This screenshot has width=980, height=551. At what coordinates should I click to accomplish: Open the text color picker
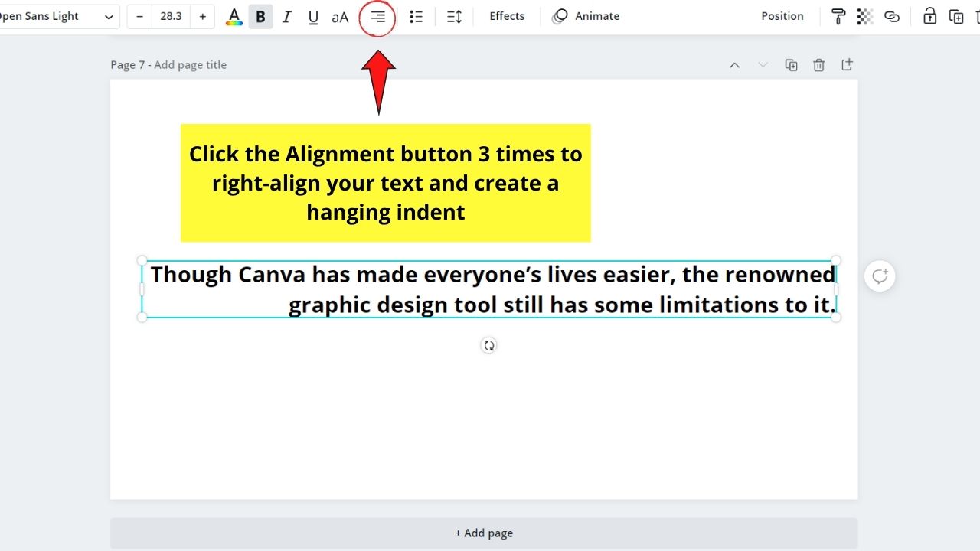click(234, 17)
